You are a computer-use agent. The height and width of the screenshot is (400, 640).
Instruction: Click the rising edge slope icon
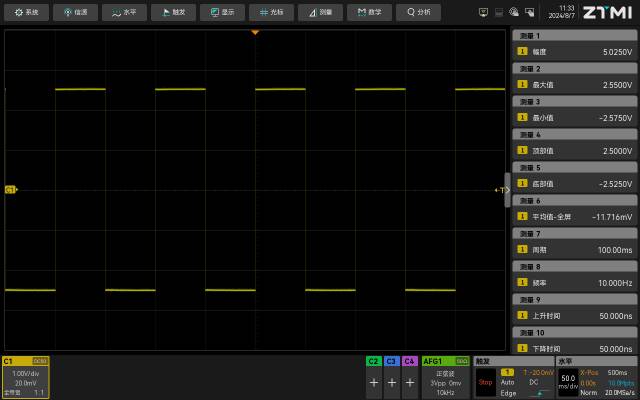click(x=540, y=393)
